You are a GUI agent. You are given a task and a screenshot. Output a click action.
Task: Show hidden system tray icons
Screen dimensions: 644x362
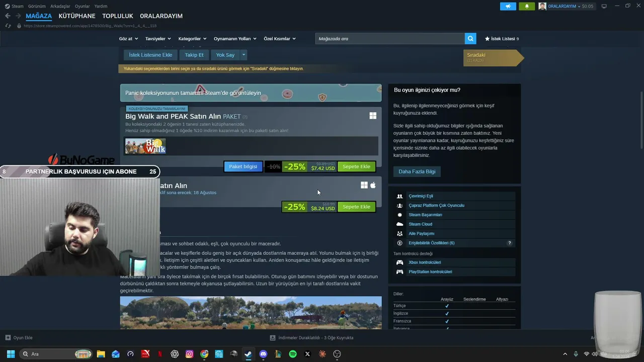pos(565,354)
